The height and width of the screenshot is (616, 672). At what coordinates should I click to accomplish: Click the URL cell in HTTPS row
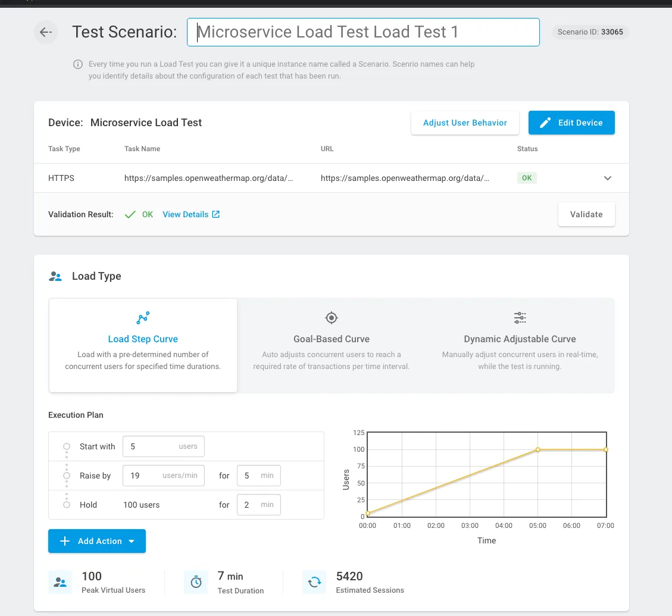[x=405, y=178]
